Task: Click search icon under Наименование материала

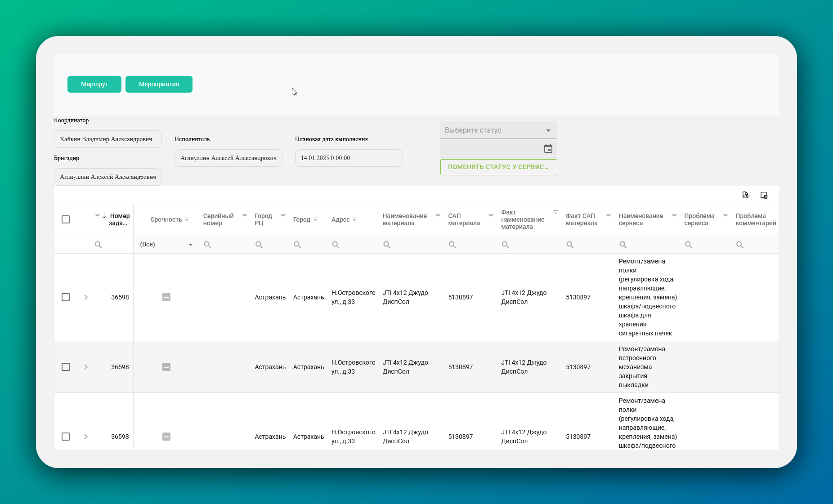Action: (x=387, y=245)
